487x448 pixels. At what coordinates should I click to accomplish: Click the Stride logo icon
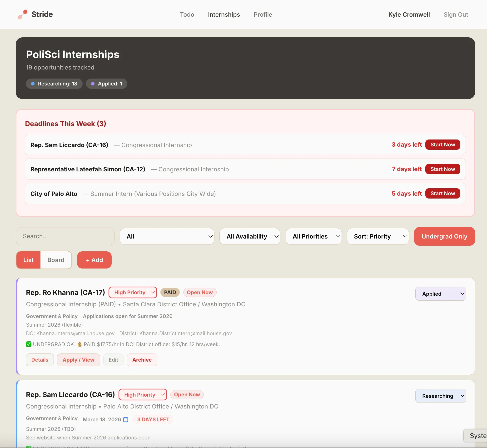[x=22, y=14]
